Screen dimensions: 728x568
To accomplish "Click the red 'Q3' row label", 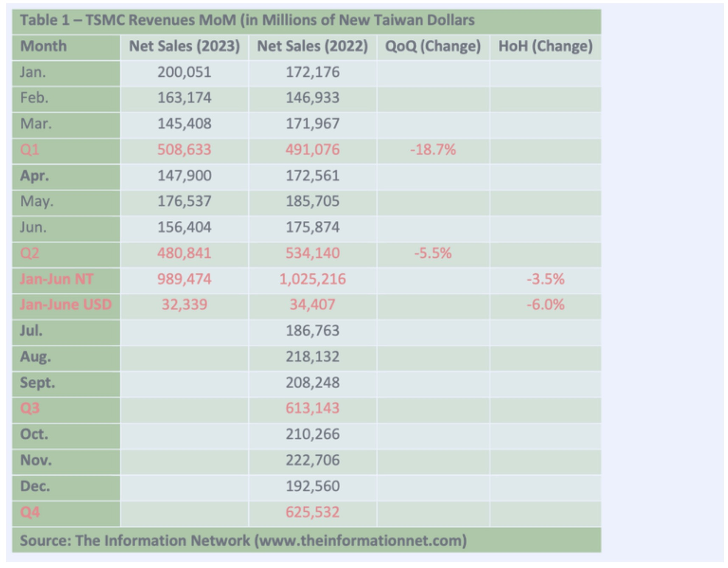I will [30, 408].
